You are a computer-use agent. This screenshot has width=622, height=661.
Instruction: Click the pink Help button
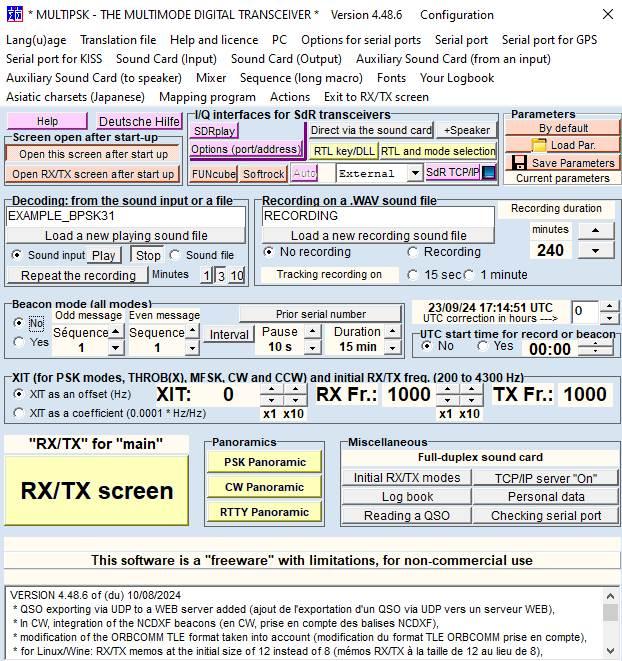[47, 121]
